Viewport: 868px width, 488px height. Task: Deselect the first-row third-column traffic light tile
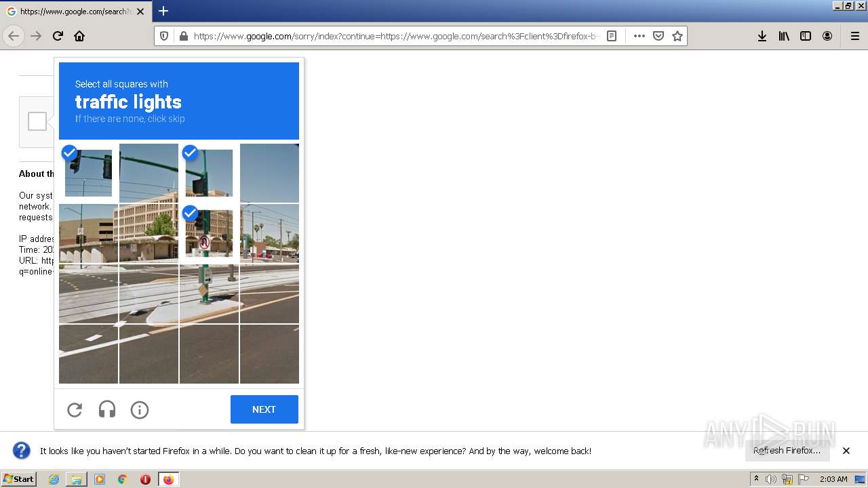209,173
